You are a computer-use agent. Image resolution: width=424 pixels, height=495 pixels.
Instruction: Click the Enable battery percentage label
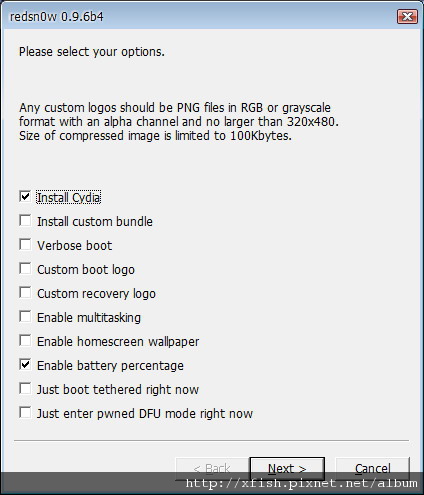tap(110, 366)
